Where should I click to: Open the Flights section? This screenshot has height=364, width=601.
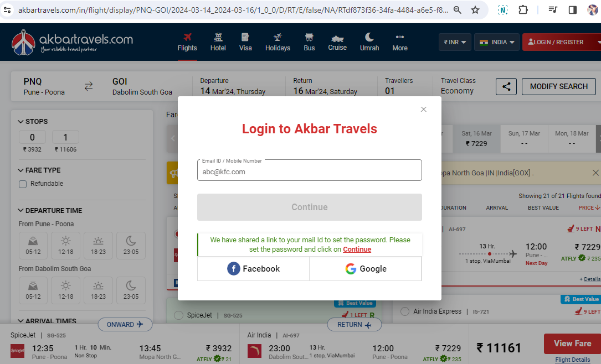pyautogui.click(x=187, y=42)
